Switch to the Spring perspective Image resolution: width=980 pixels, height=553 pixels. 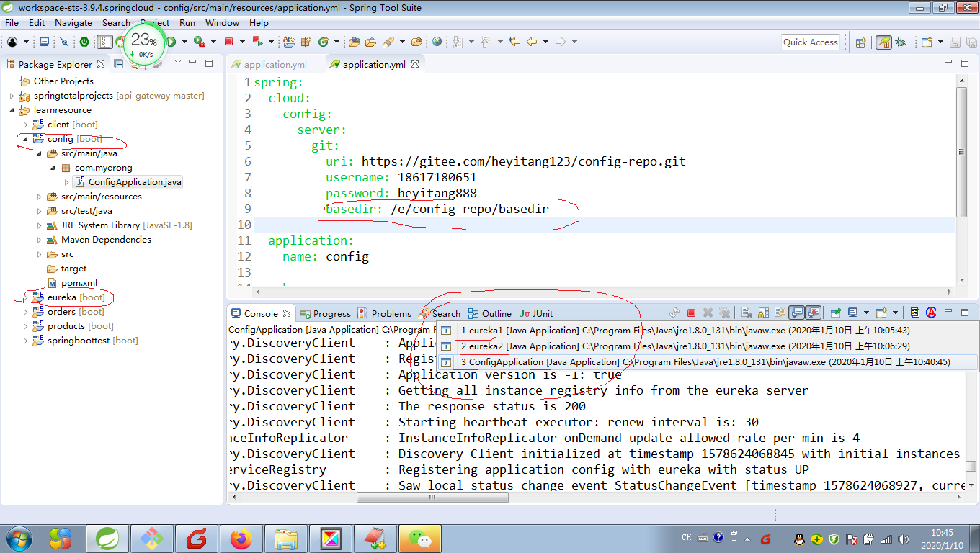tap(883, 42)
